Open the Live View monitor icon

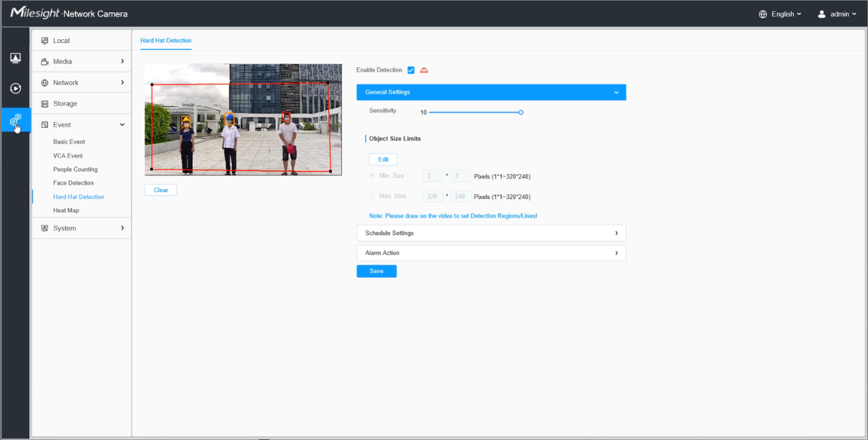16,58
